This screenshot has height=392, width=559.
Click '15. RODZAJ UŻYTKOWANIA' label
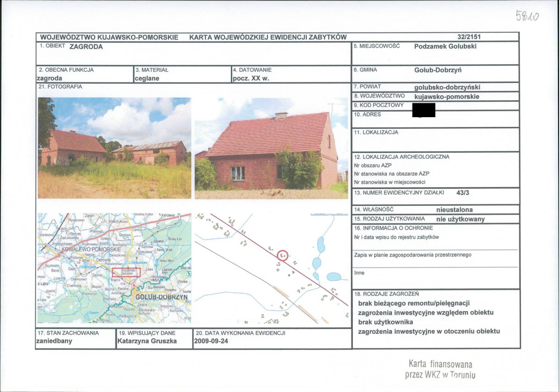point(389,219)
